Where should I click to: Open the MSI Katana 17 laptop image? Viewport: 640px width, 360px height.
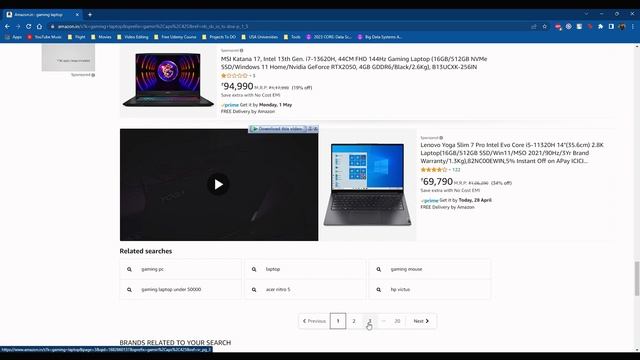click(x=168, y=80)
